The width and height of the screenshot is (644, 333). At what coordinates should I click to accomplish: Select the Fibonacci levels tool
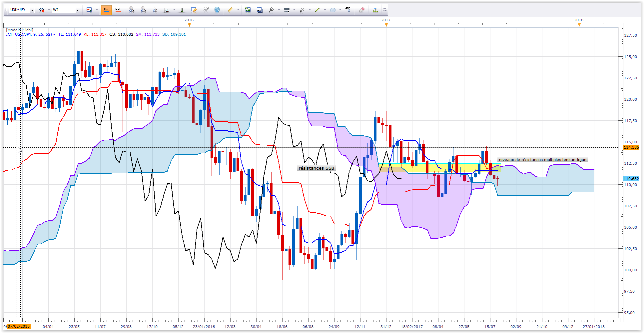(287, 10)
